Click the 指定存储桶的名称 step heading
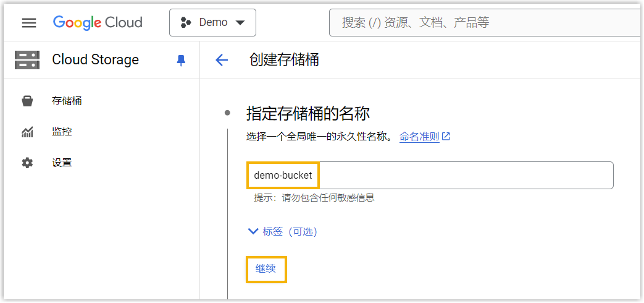 tap(307, 114)
